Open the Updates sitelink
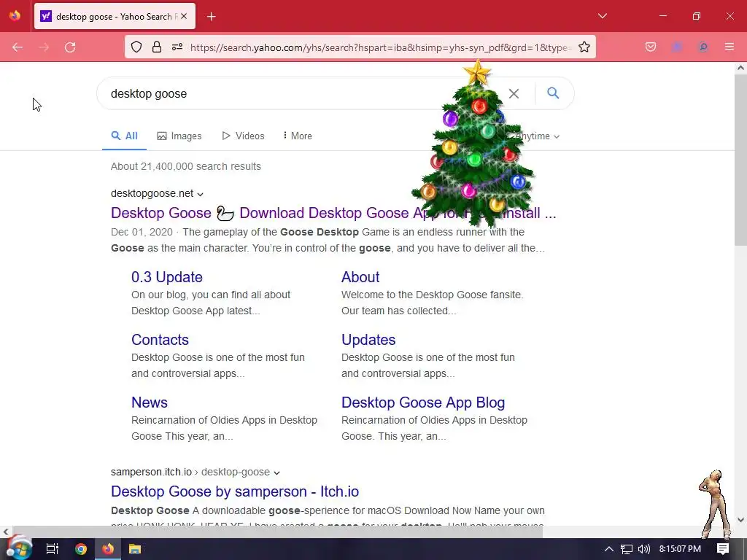Viewport: 747px width, 560px height. 368,340
